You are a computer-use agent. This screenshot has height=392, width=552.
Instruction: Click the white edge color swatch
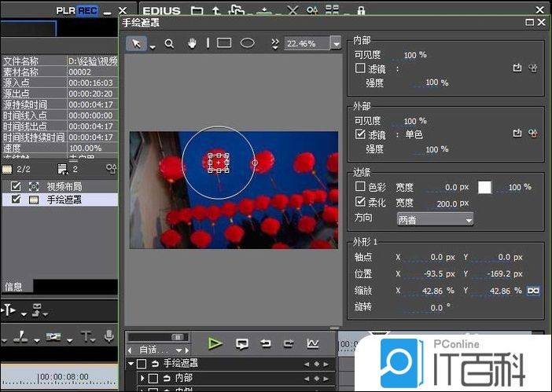click(485, 187)
